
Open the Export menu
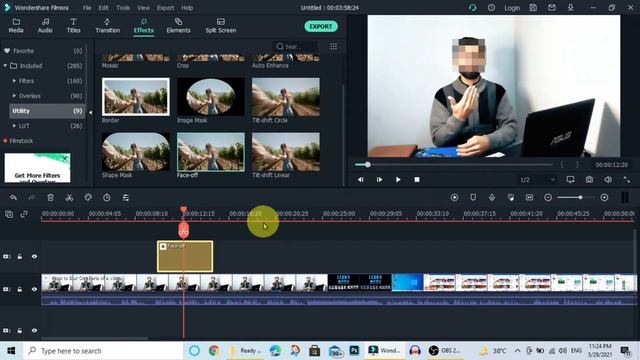tap(165, 8)
